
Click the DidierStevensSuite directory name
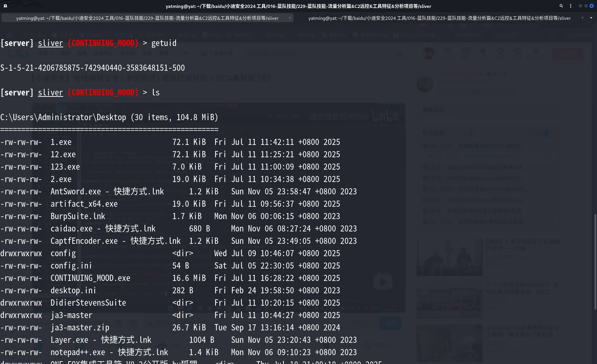click(88, 303)
